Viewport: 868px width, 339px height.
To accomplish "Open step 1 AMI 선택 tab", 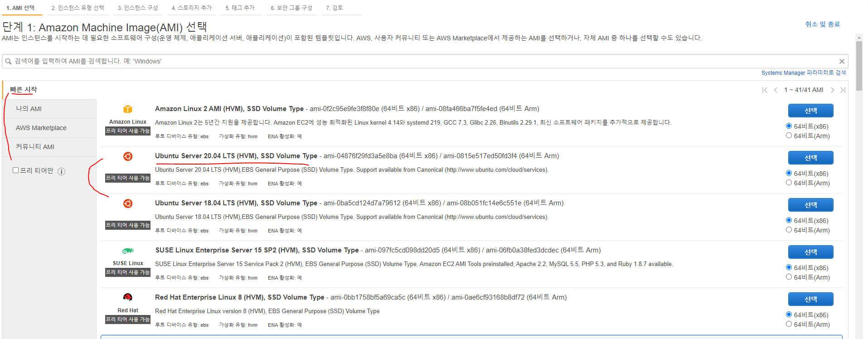I will (x=21, y=8).
